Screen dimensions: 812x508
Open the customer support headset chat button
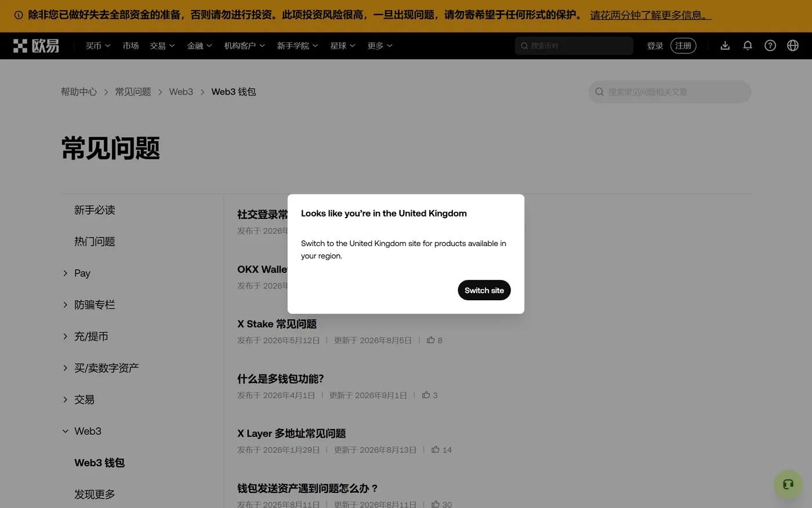pyautogui.click(x=788, y=484)
